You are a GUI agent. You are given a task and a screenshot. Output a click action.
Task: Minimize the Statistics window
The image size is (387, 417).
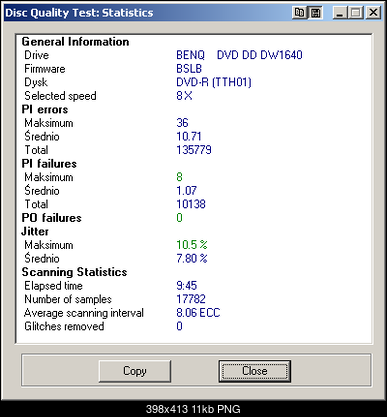tap(340, 13)
